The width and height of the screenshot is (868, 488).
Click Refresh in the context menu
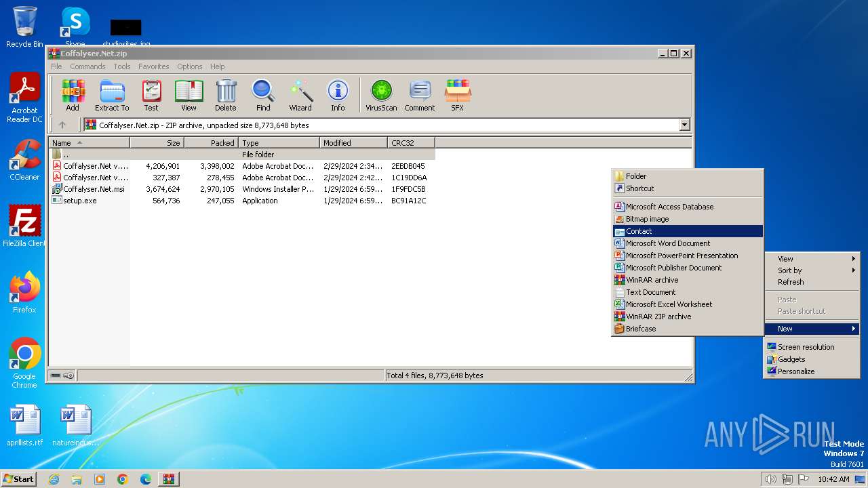click(812, 282)
